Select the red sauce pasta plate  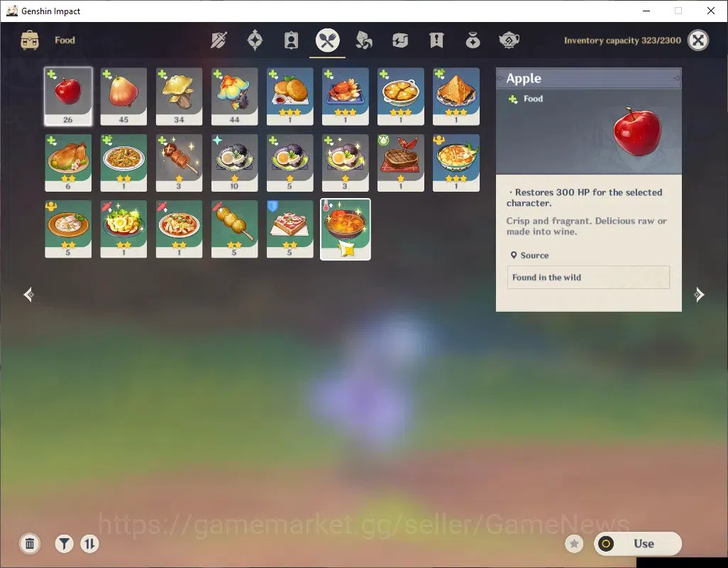pyautogui.click(x=179, y=229)
